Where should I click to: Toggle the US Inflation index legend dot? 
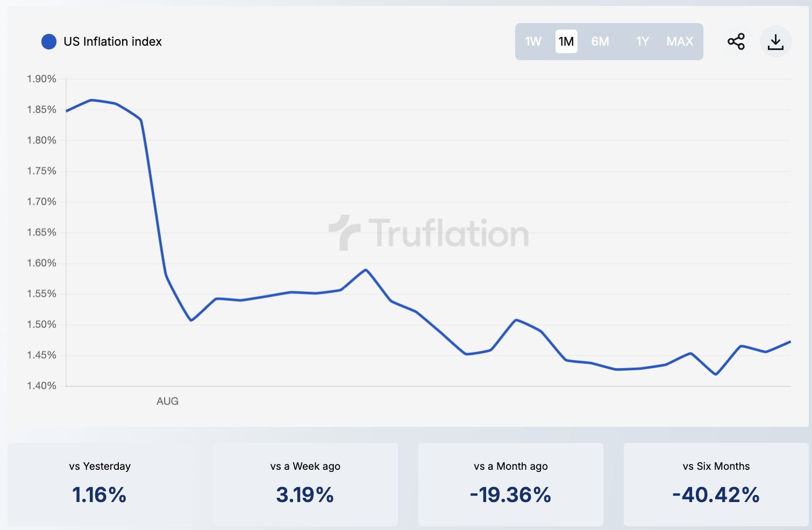tap(49, 41)
